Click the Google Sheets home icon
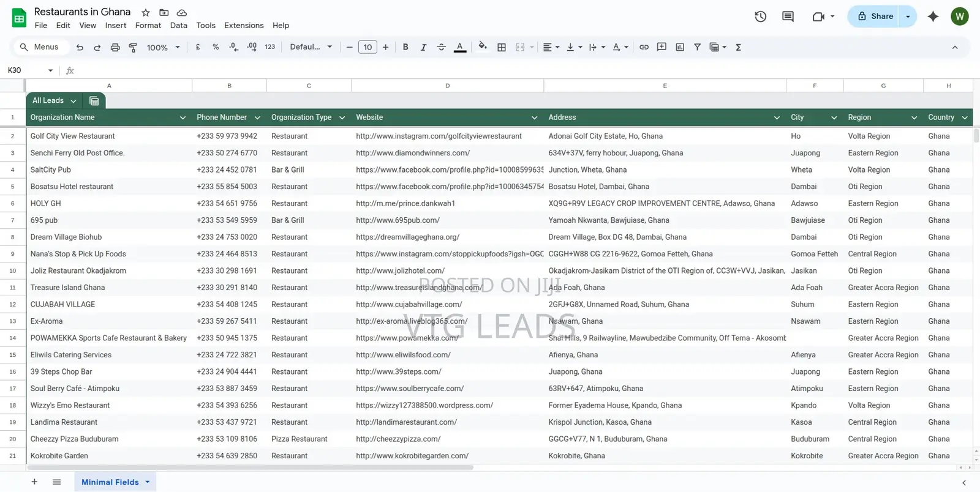The width and height of the screenshot is (980, 492). pyautogui.click(x=19, y=18)
